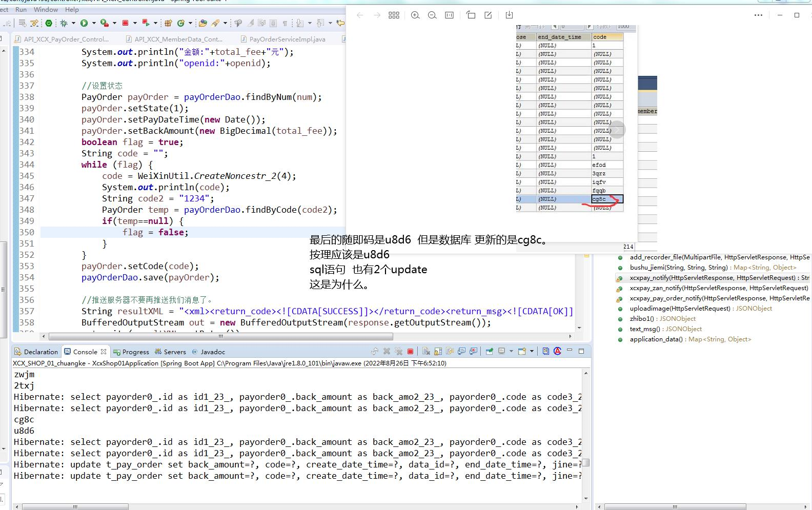Select zhibo1() method in Outline
Viewport: 812px width, 510px height.
tap(657, 319)
